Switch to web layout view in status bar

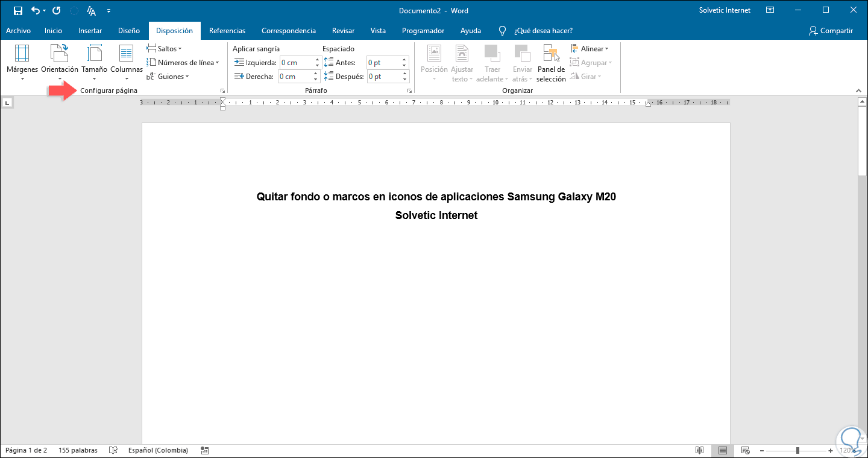pyautogui.click(x=745, y=450)
